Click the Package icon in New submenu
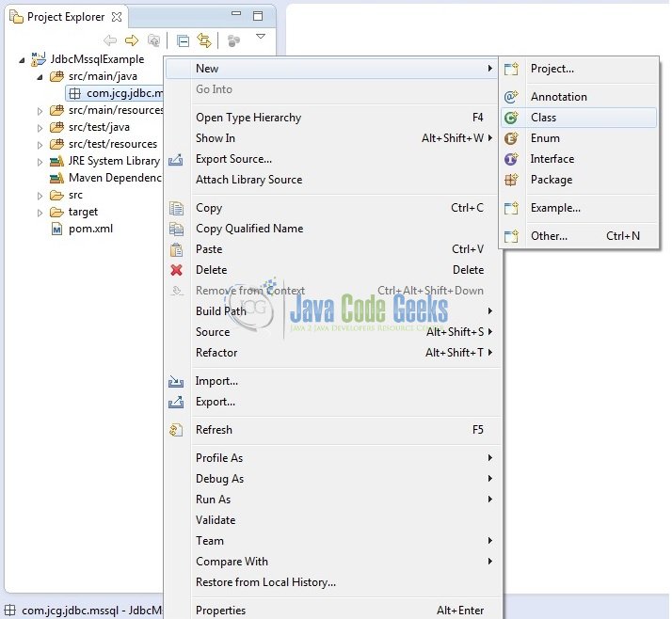The image size is (672, 619). click(x=511, y=180)
